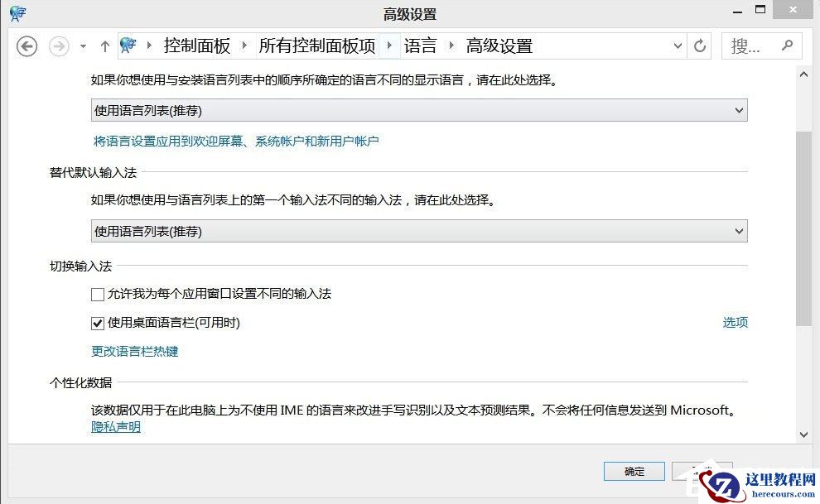Click the 确定 confirm button
Screen dimensions: 820x504
(x=634, y=471)
